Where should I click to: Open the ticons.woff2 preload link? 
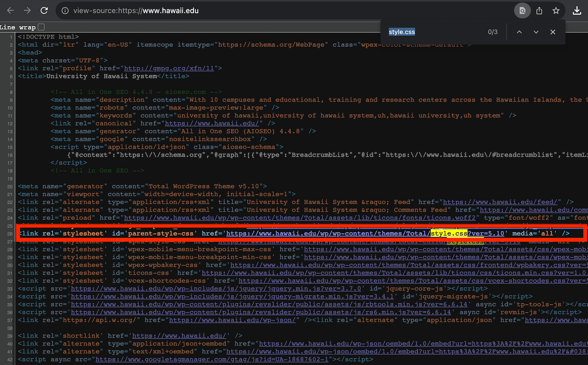[x=299, y=217]
